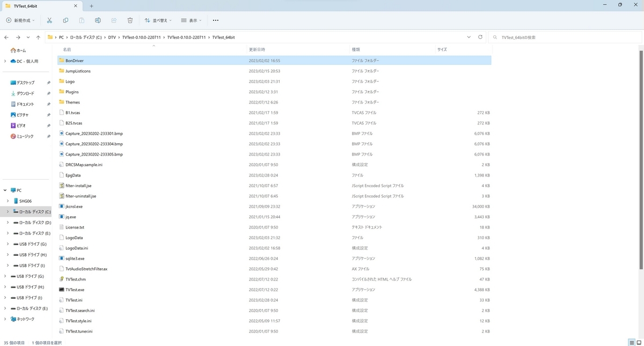Navigate up one folder level

click(x=38, y=37)
